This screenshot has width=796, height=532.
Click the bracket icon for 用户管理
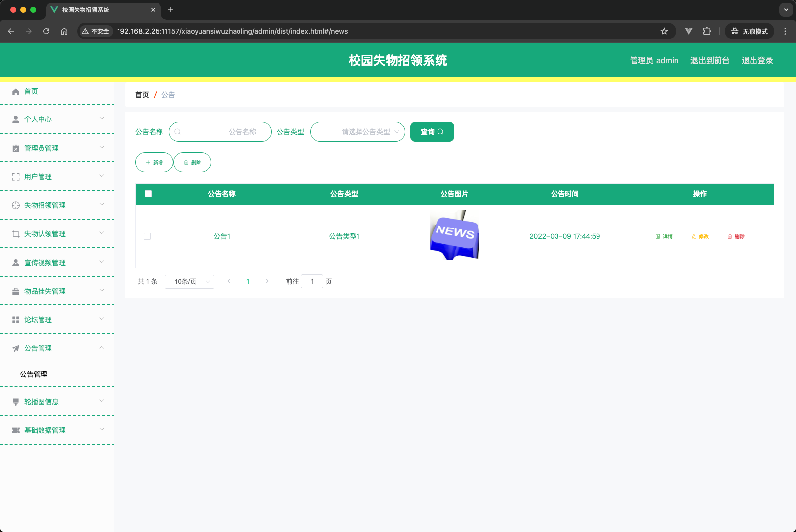pos(16,177)
